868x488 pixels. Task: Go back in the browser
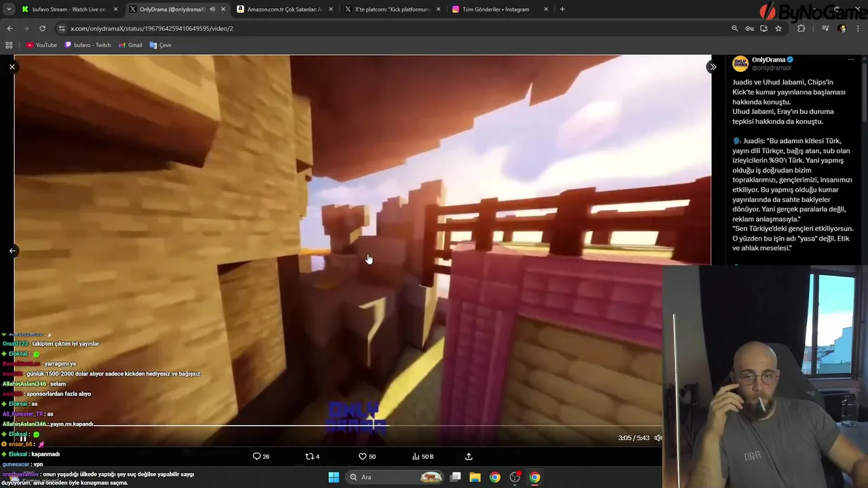coord(9,28)
